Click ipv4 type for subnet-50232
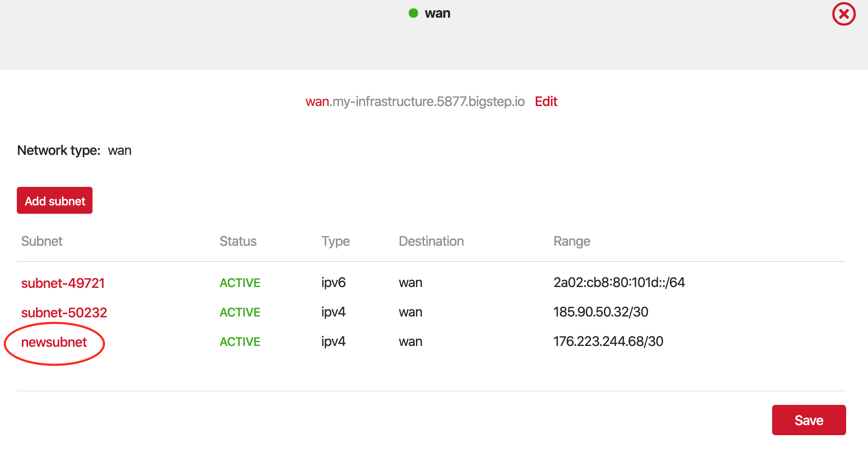The height and width of the screenshot is (452, 868). tap(333, 312)
